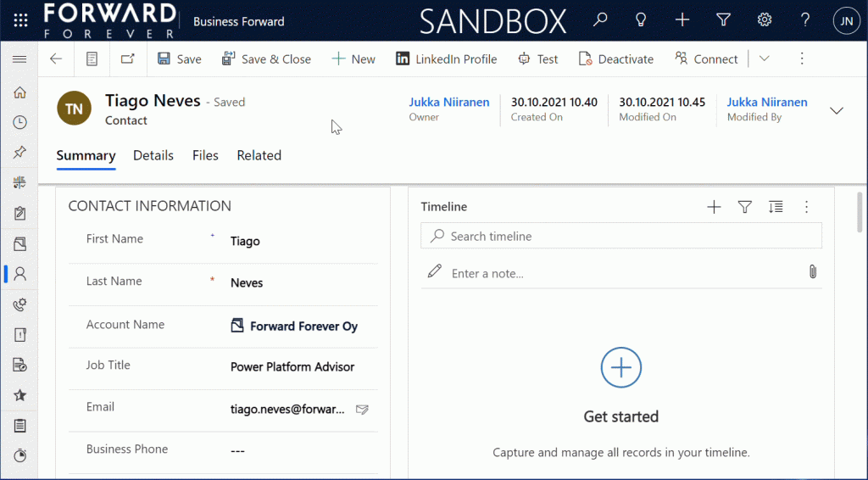Add a timeline record with plus
The image size is (868, 480).
tap(714, 207)
